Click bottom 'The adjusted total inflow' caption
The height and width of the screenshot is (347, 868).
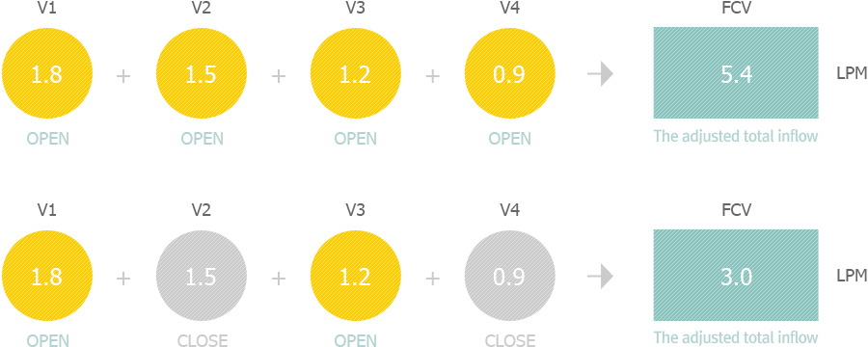[x=736, y=337]
